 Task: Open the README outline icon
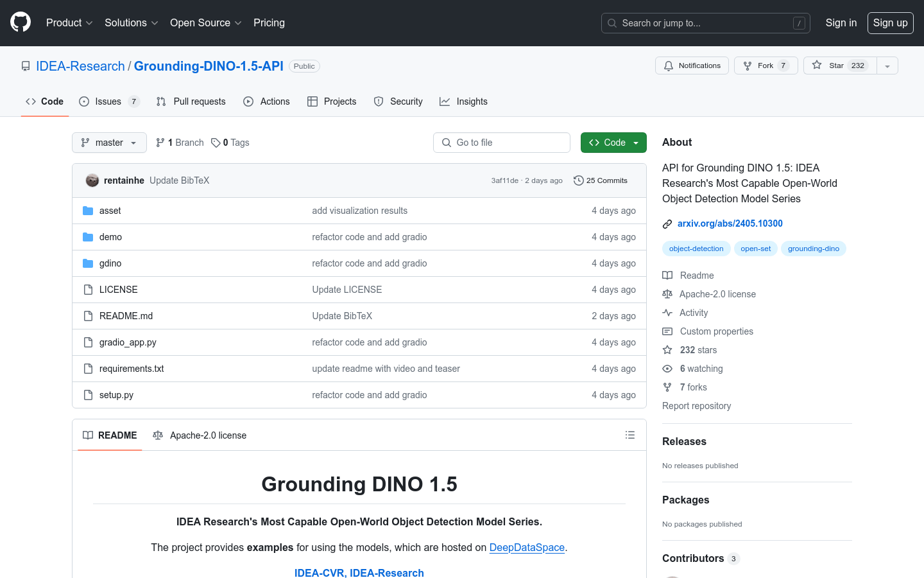pos(630,435)
